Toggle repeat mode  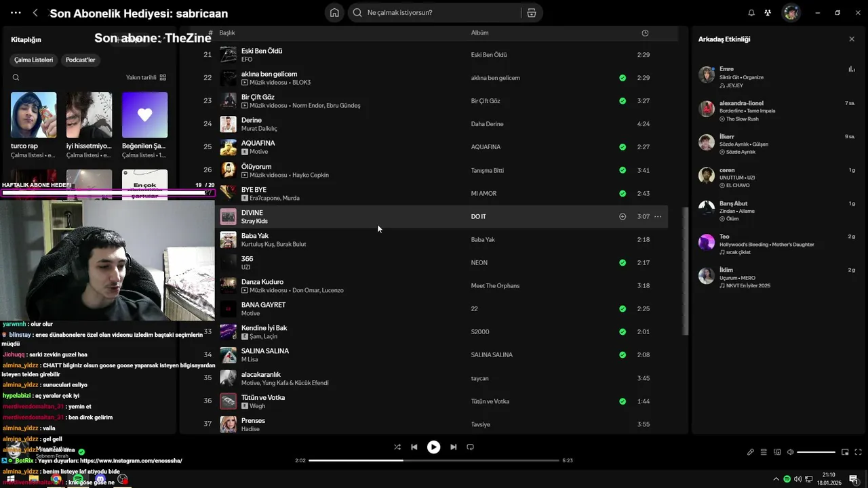pos(470,447)
